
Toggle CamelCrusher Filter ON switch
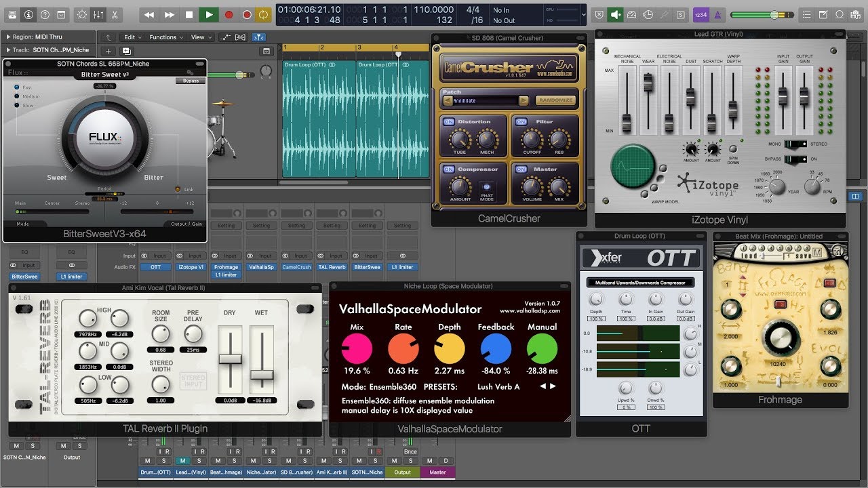(x=521, y=121)
